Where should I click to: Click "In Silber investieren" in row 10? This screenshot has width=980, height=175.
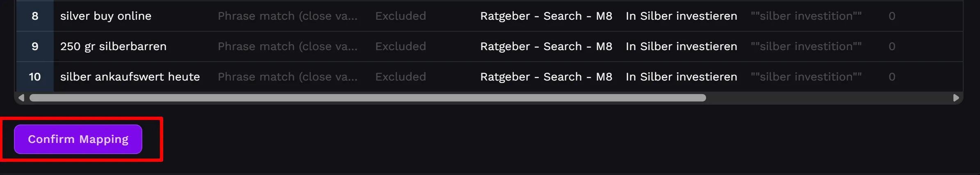(x=681, y=77)
